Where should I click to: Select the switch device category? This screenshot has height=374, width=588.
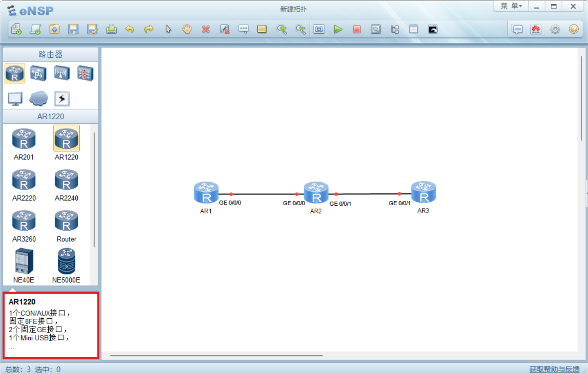[38, 73]
